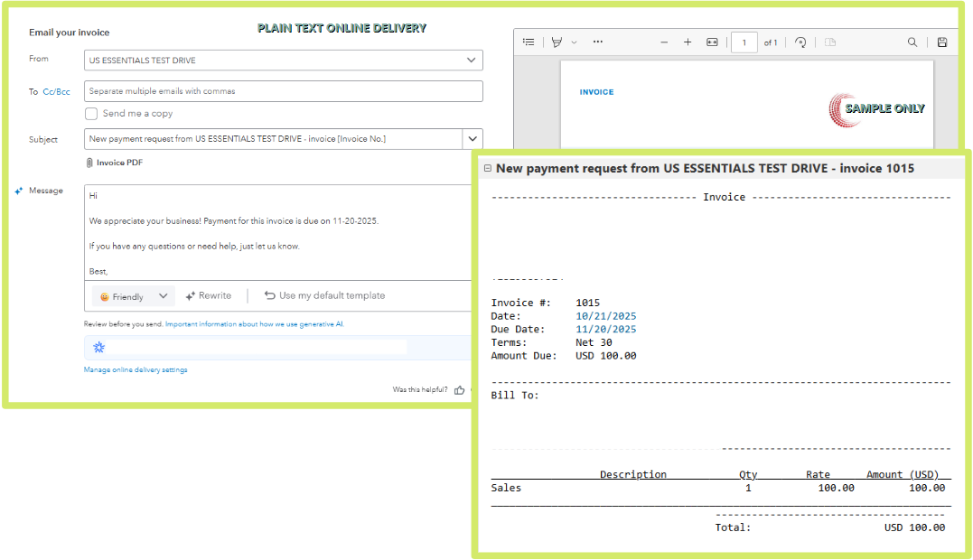973x560 pixels.
Task: Collapse the email with the minus box icon
Action: click(488, 168)
